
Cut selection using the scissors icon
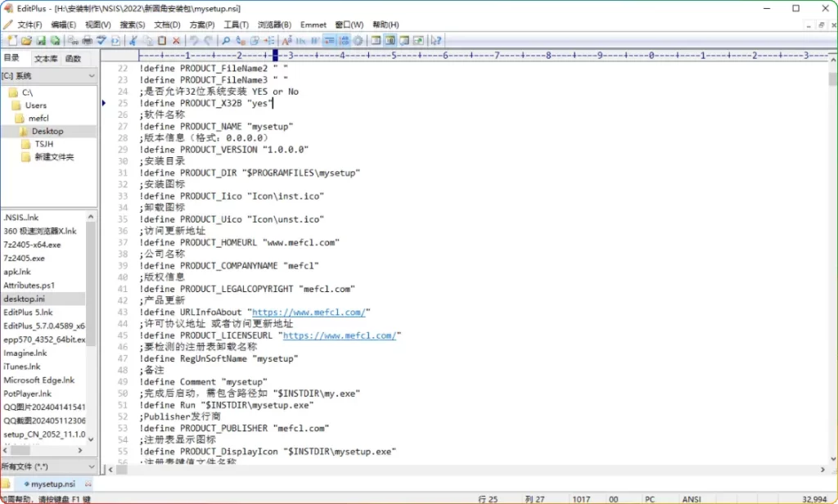pyautogui.click(x=133, y=41)
